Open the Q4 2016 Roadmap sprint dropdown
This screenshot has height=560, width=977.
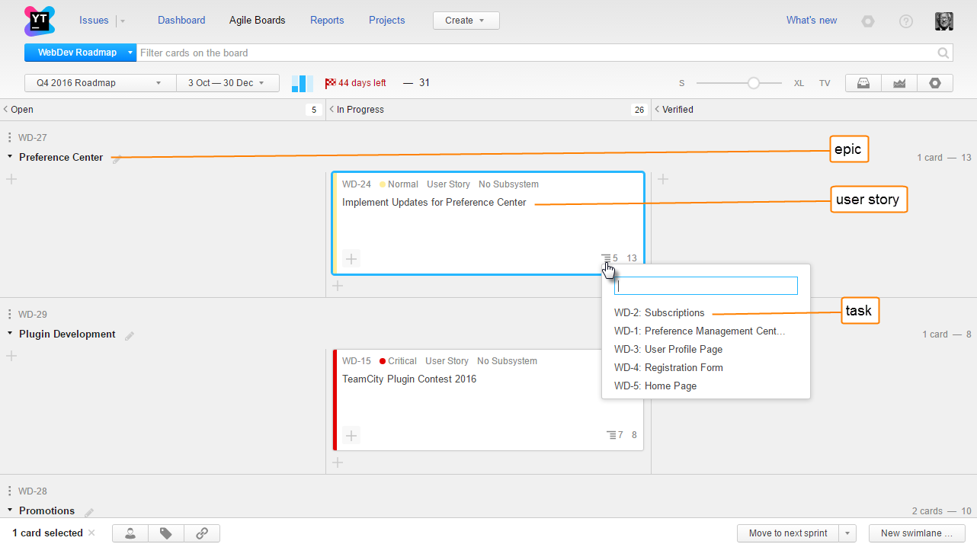(x=100, y=83)
